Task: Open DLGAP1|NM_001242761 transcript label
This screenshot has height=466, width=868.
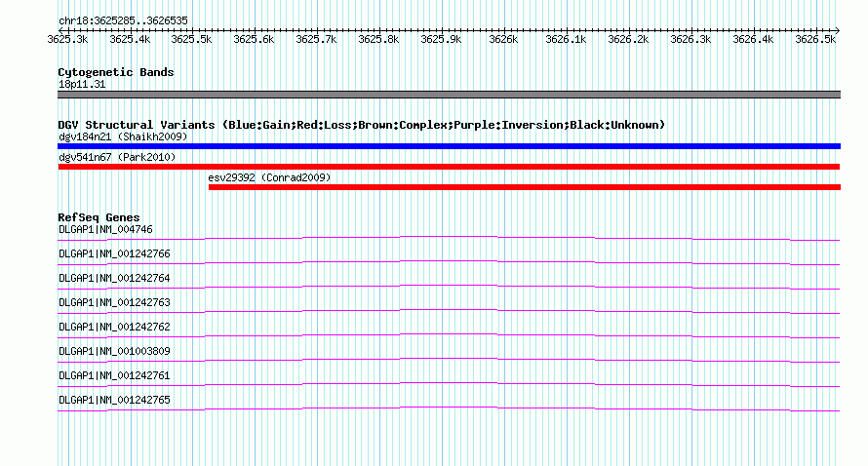Action: point(114,375)
